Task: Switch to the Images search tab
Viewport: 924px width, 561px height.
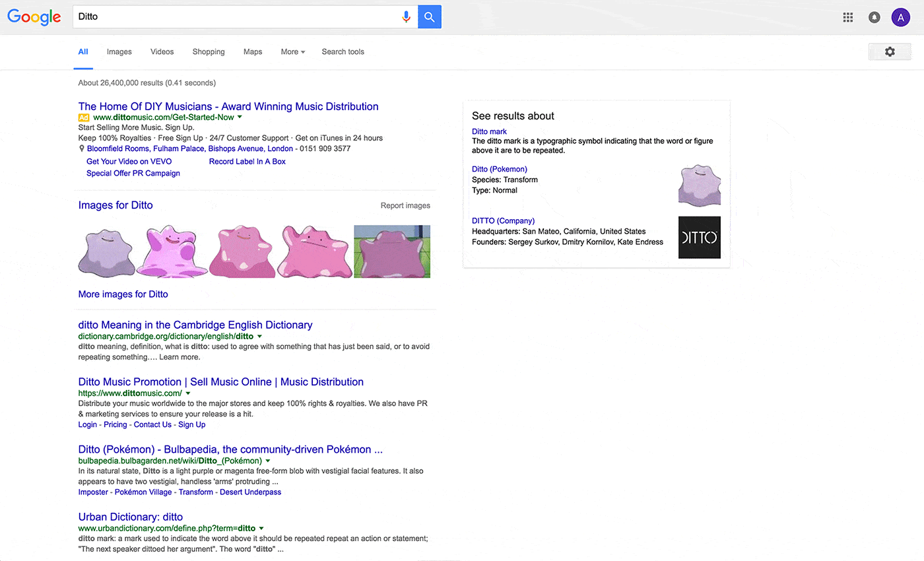Action: pyautogui.click(x=119, y=51)
